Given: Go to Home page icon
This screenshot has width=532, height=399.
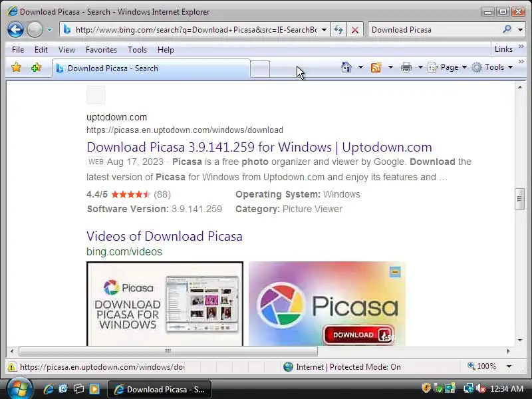Looking at the screenshot, I should (346, 67).
